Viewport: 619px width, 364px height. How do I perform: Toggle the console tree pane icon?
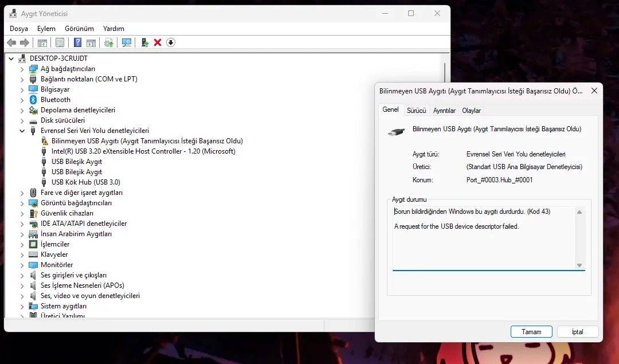click(x=42, y=42)
